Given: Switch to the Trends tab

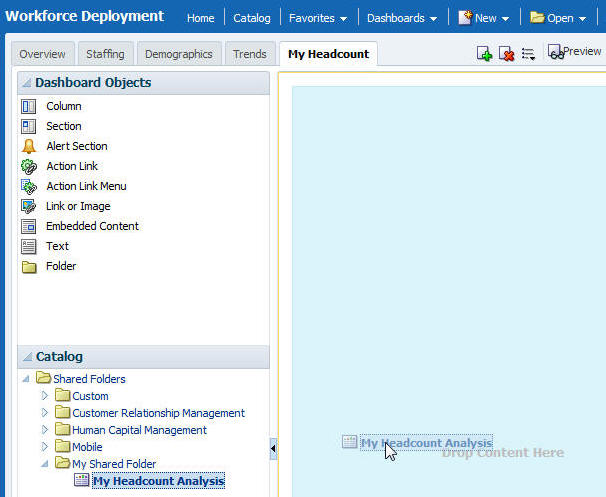Looking at the screenshot, I should (x=250, y=54).
